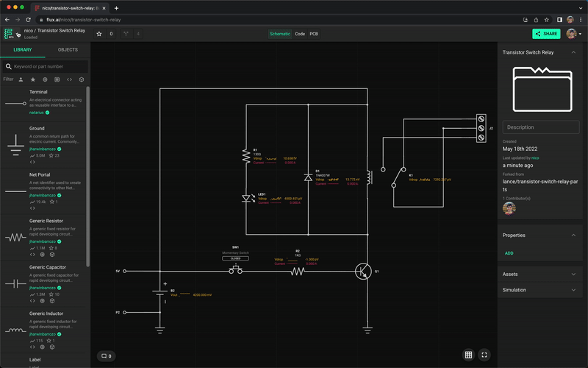
Task: Click the fit-to-screen fullscreen icon
Action: pos(484,355)
